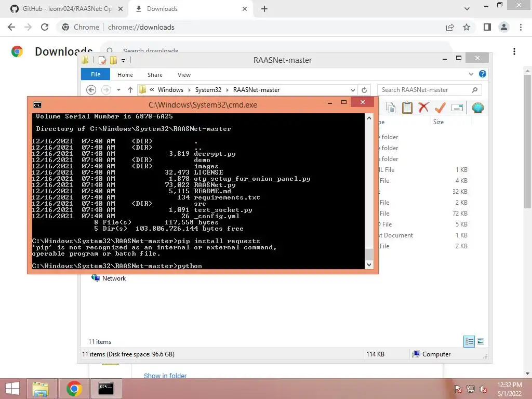Click the red X delete icon
The width and height of the screenshot is (532, 399).
(423, 108)
